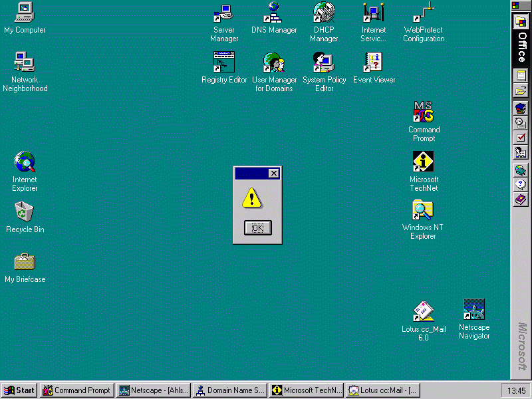Click the purple help book icon on Office bar
This screenshot has width=532, height=399.
[x=521, y=199]
